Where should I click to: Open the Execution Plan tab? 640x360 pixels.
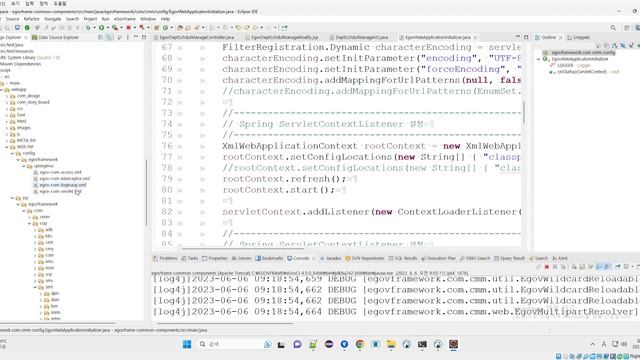pyautogui.click(x=438, y=258)
